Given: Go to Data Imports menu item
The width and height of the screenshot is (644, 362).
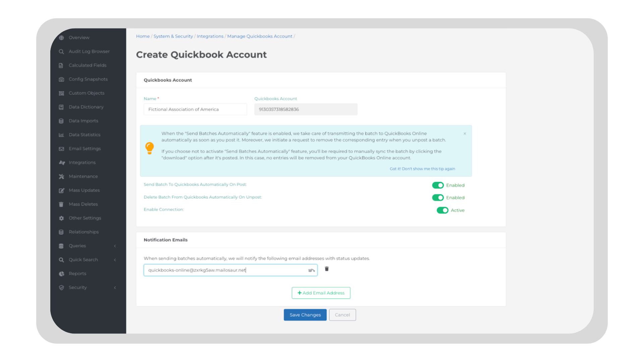Looking at the screenshot, I should coord(84,121).
